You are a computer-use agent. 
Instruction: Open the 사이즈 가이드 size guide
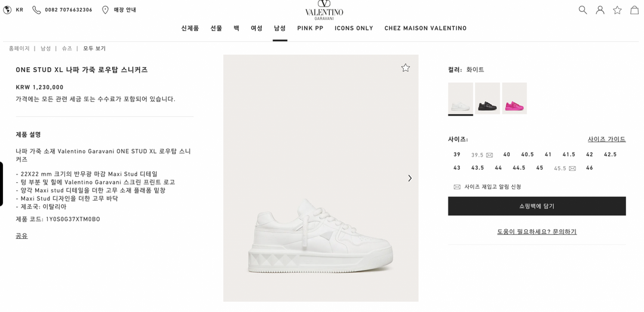point(606,139)
